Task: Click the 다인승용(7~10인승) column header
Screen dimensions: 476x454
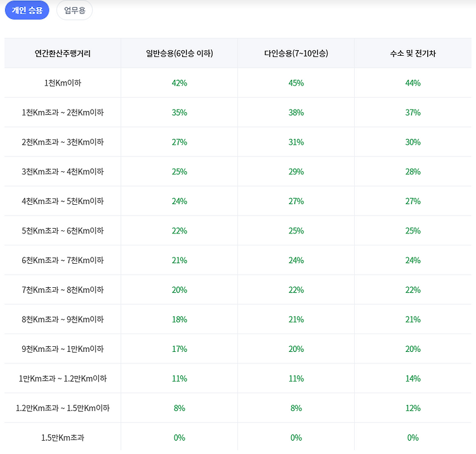Action: pos(296,53)
